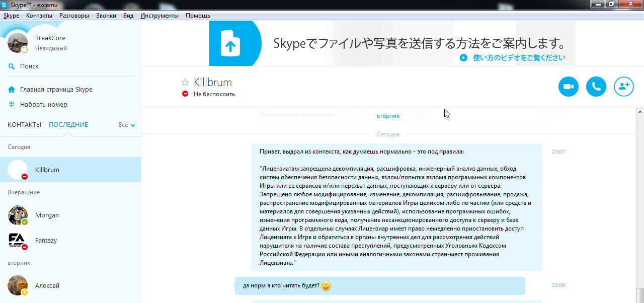The width and height of the screenshot is (644, 303).
Task: Switch to the ПОСЛЕДНИЕ tab
Action: point(68,125)
